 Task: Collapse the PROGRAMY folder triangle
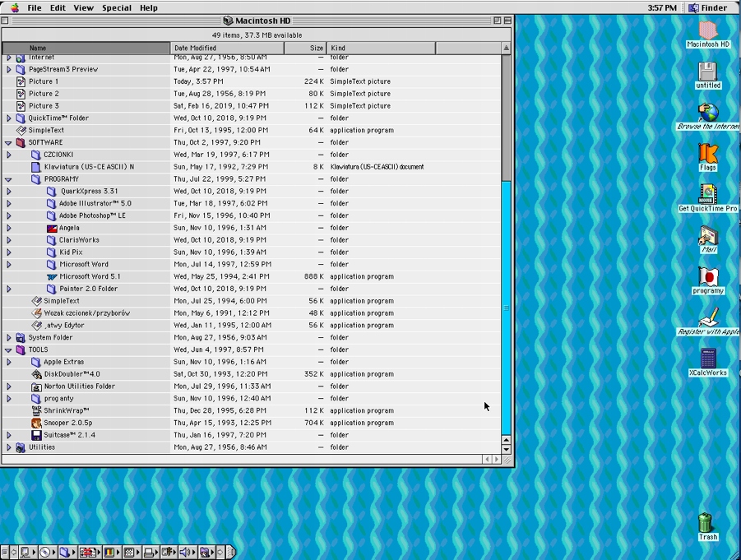pyautogui.click(x=8, y=179)
